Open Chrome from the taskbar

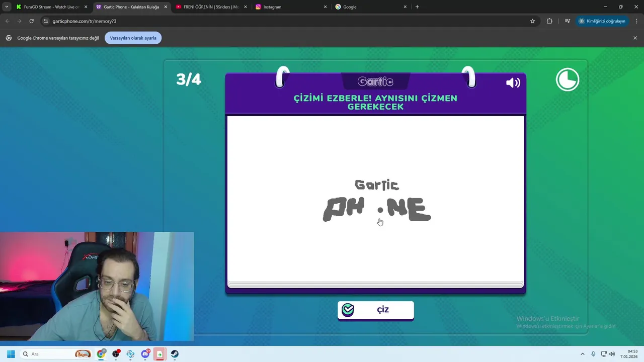click(x=102, y=354)
